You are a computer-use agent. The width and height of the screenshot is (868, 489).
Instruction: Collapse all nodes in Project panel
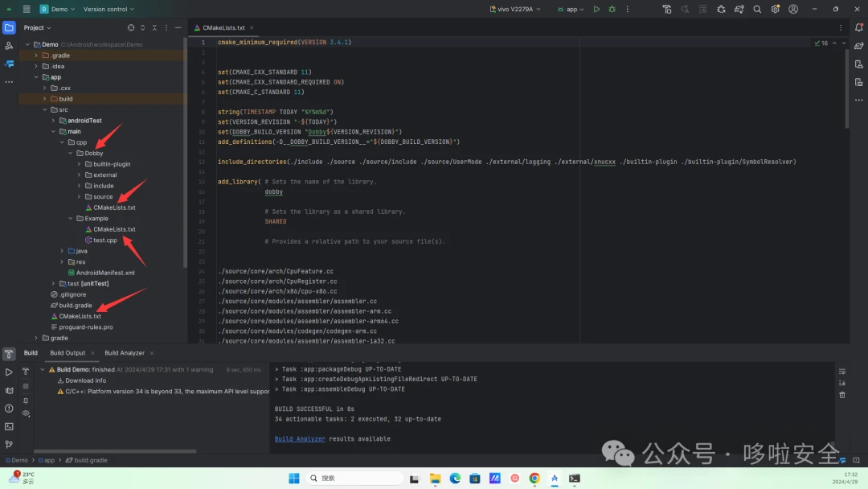pyautogui.click(x=154, y=27)
